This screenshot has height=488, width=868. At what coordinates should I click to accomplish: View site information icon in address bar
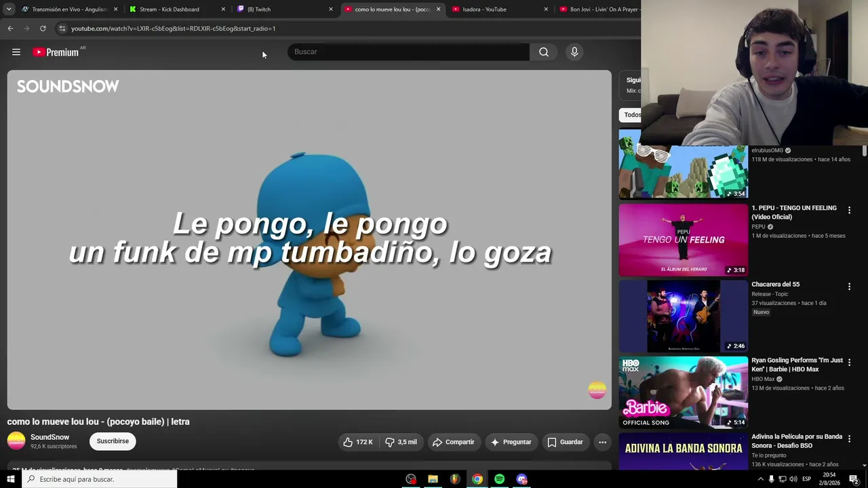click(x=62, y=28)
